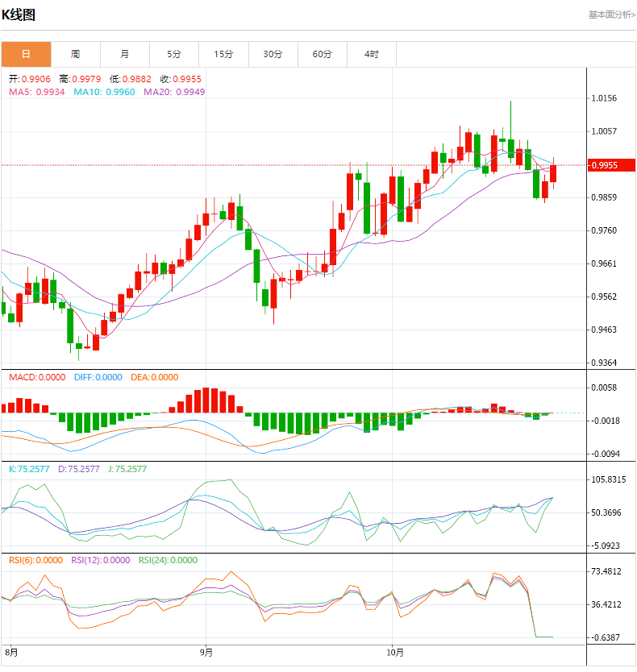Open the 月 monthly chart tab

point(125,54)
